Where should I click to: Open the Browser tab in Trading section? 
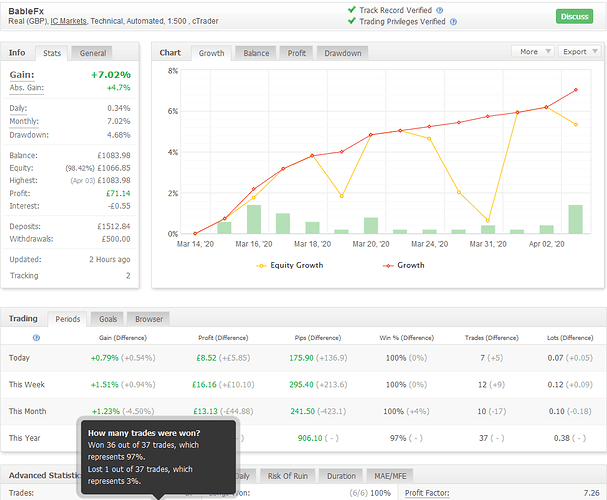[x=148, y=319]
